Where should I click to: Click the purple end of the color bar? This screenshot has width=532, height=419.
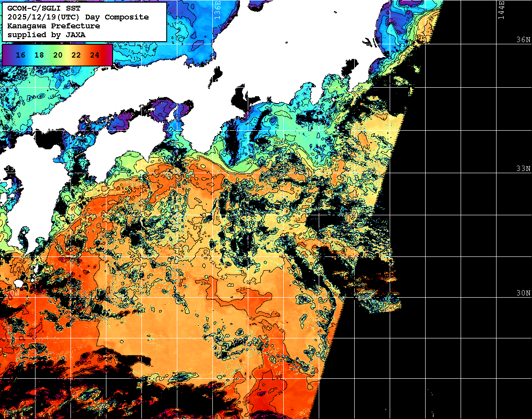[x=6, y=55]
